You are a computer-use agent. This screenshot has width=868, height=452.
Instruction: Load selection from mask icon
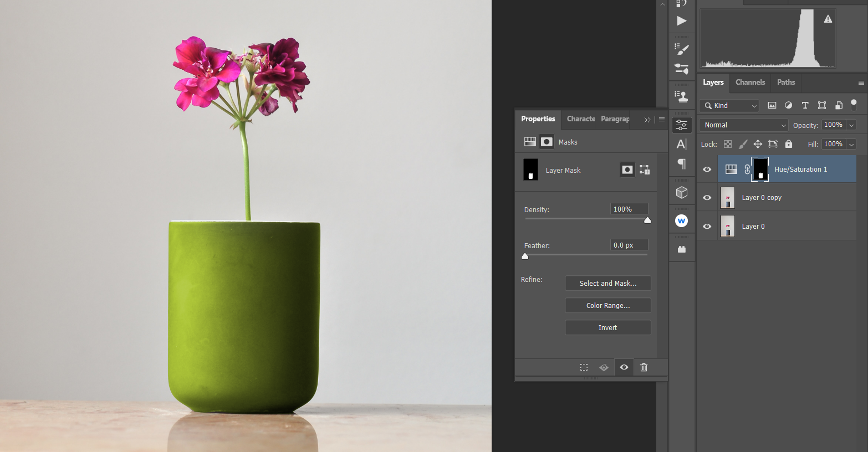584,367
